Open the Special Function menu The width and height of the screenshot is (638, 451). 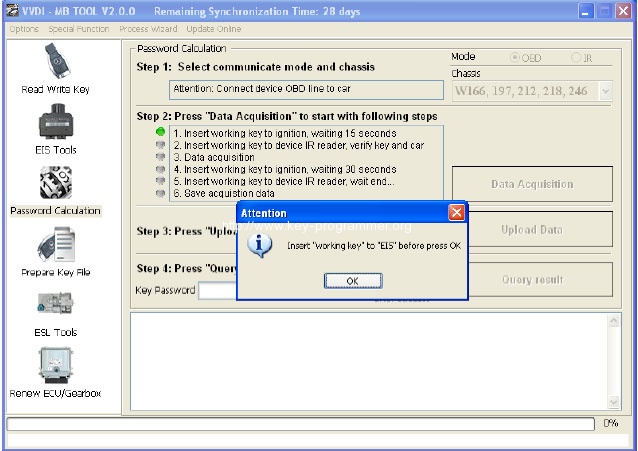pyautogui.click(x=79, y=29)
